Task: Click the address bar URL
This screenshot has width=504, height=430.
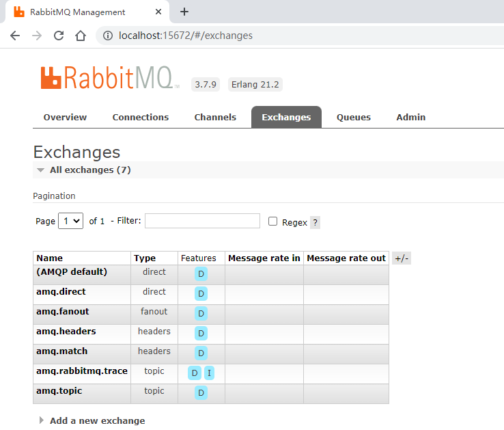Action: point(186,36)
